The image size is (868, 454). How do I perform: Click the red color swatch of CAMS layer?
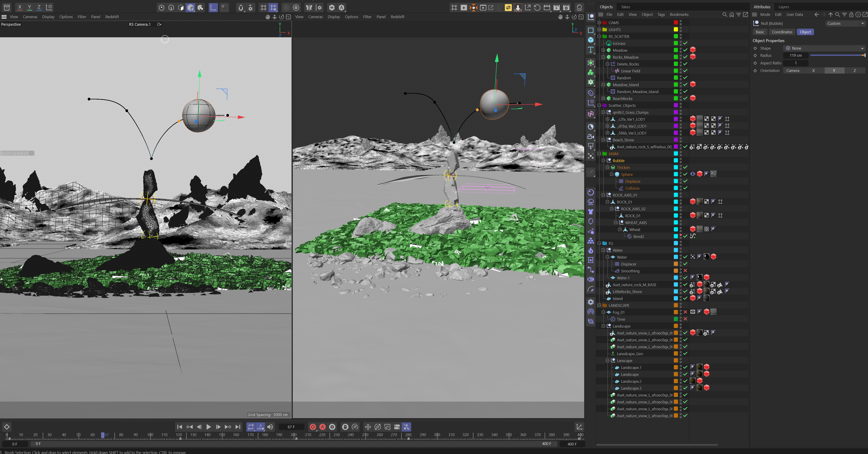[x=676, y=23]
